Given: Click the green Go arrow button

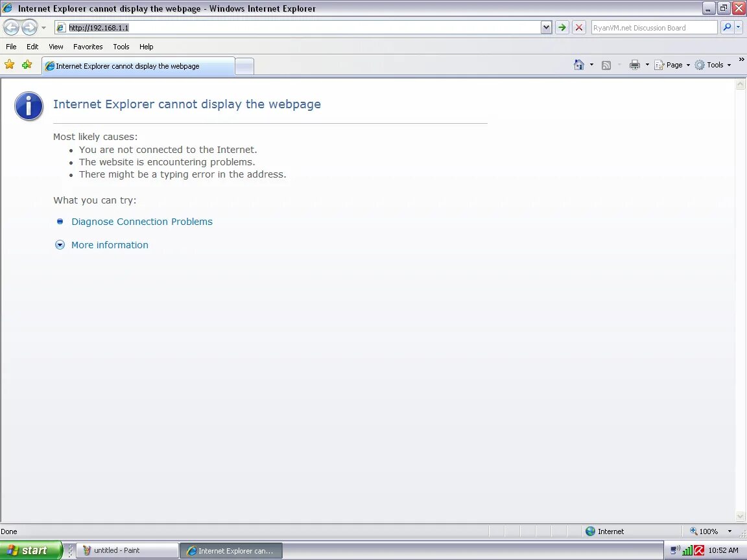Looking at the screenshot, I should (562, 28).
